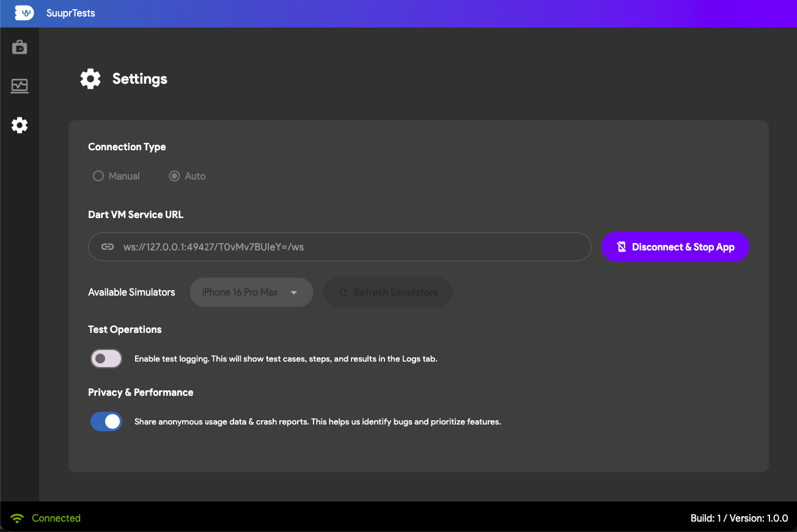Click the phone-off icon in Disconnect button
This screenshot has width=797, height=532.
622,247
